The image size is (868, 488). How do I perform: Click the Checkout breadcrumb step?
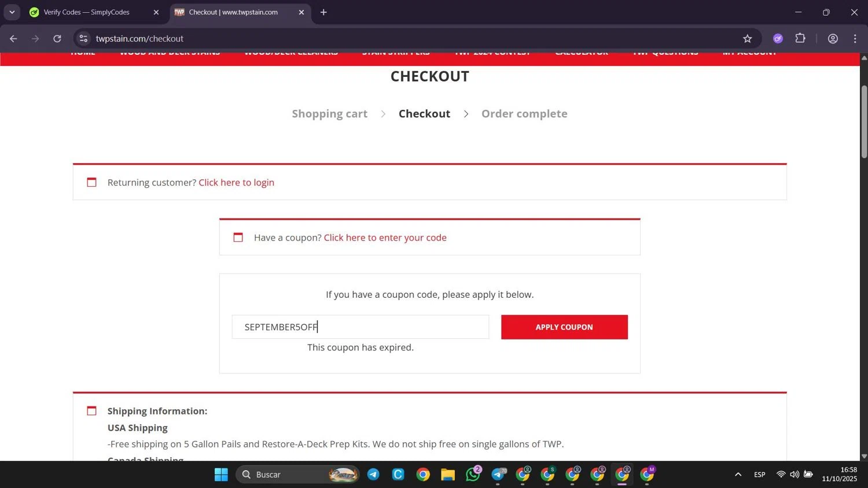tap(424, 114)
